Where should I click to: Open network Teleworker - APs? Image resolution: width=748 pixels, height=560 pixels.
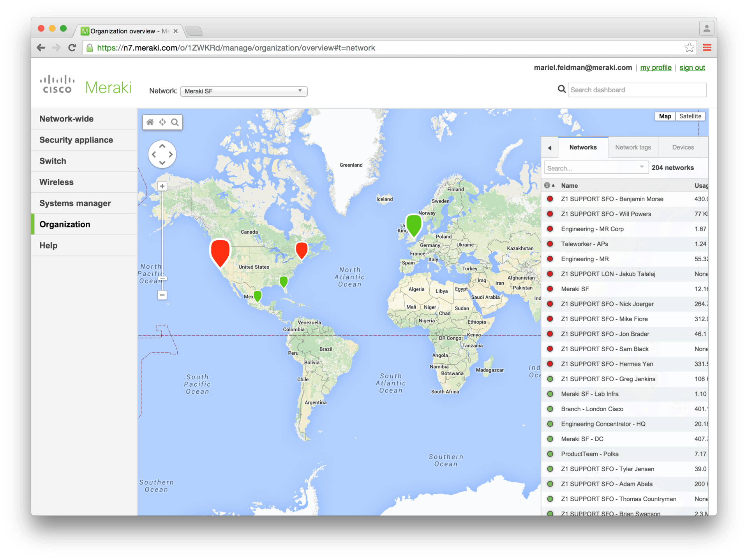[x=584, y=244]
